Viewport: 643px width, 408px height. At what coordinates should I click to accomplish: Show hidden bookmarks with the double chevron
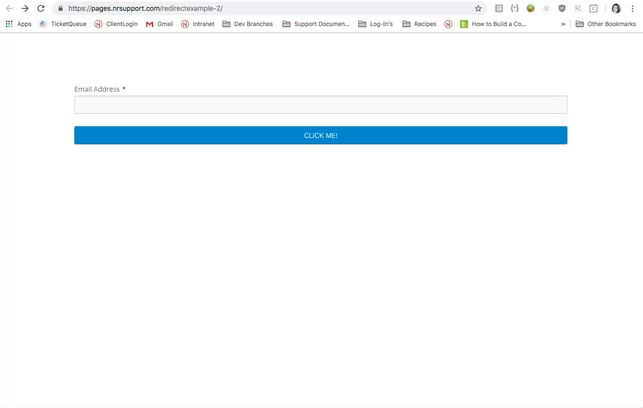coord(563,24)
